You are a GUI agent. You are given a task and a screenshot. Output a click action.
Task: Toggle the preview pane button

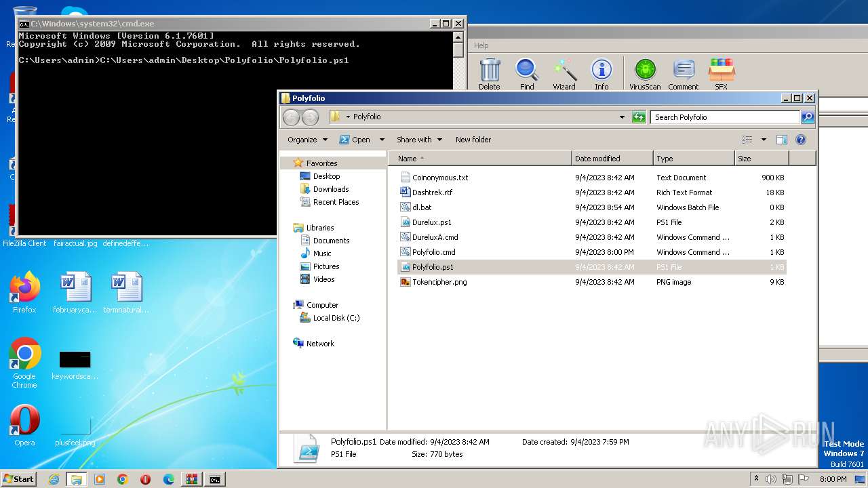782,140
